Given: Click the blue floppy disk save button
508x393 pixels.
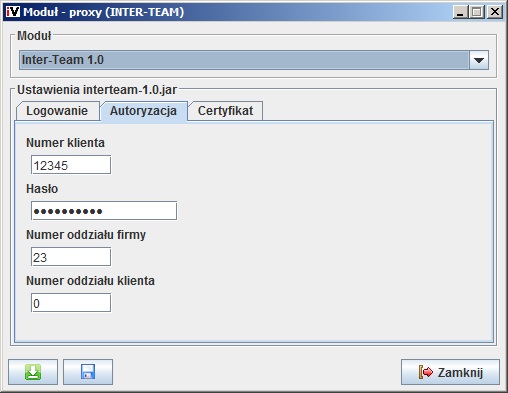Looking at the screenshot, I should tap(88, 372).
